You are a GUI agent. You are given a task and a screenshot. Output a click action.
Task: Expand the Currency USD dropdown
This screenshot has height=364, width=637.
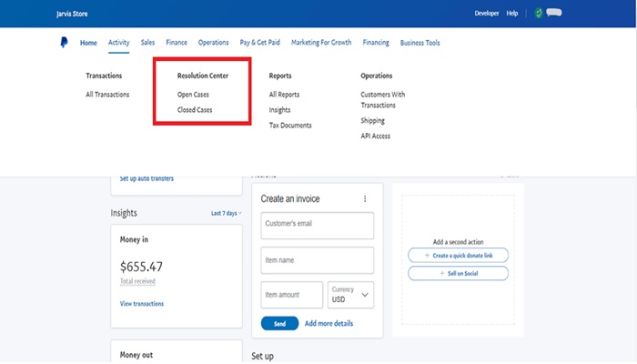(x=352, y=295)
